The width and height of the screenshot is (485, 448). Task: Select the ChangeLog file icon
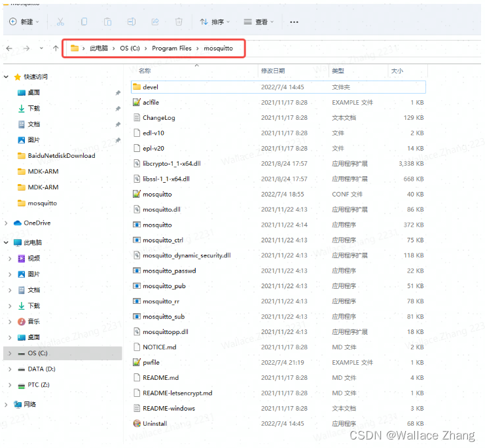coord(137,118)
